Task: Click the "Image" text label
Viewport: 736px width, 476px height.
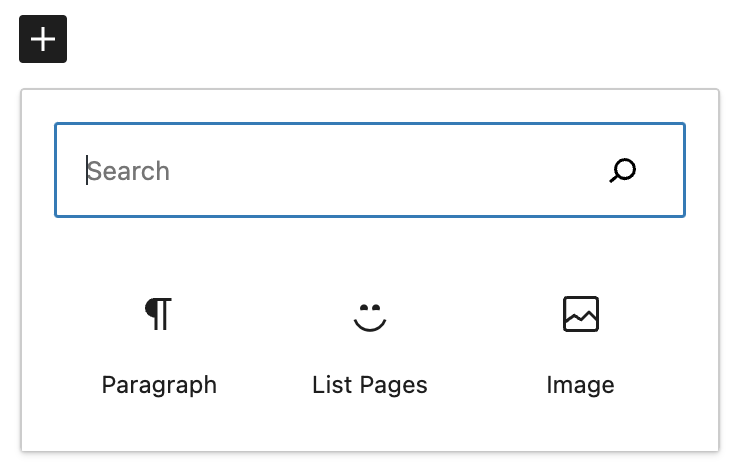Action: (x=581, y=385)
